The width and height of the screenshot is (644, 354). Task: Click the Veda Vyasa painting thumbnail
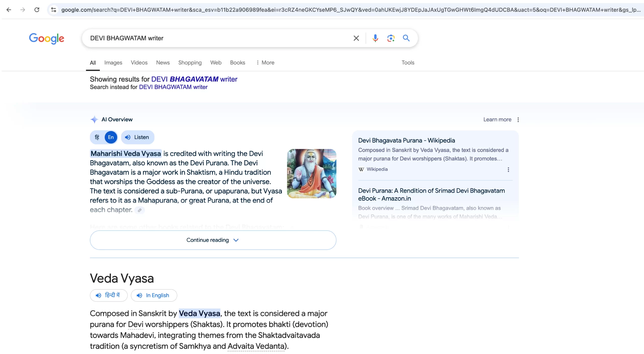tap(311, 173)
